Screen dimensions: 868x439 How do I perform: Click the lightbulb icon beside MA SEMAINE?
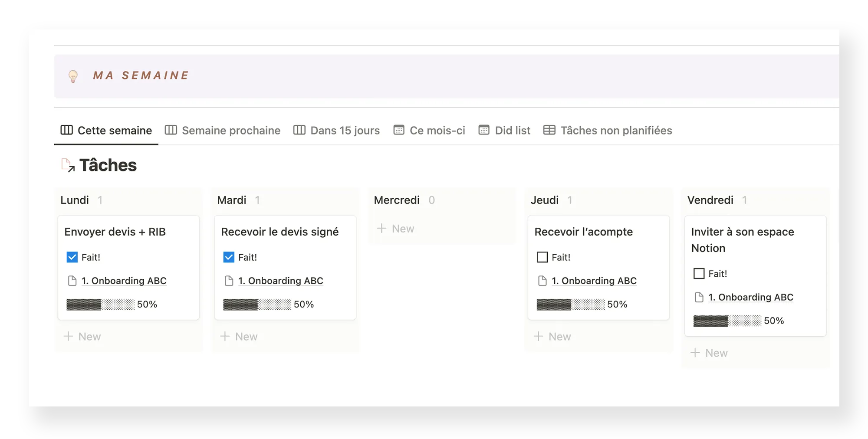tap(73, 76)
